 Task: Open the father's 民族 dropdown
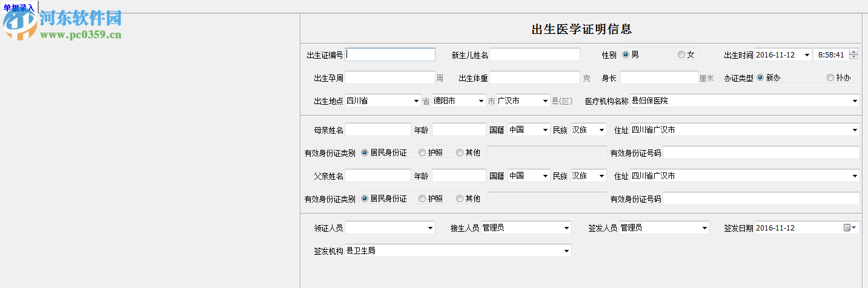click(x=601, y=175)
